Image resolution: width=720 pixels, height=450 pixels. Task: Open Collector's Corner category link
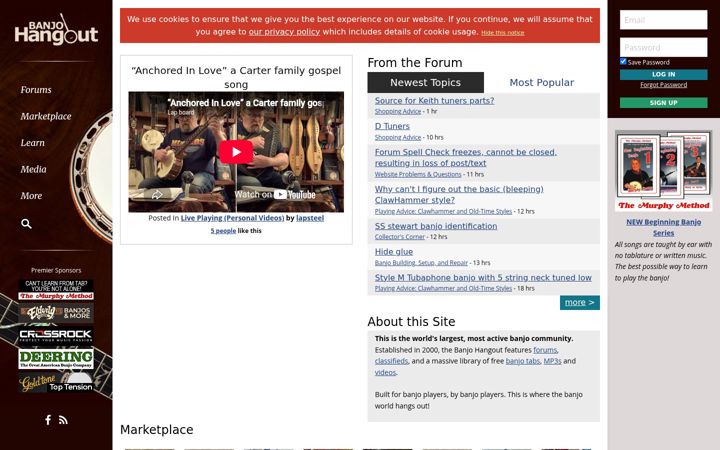399,237
